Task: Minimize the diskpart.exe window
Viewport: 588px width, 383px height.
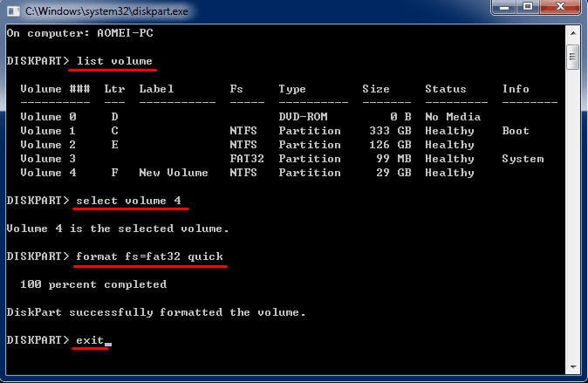Action: 502,8
